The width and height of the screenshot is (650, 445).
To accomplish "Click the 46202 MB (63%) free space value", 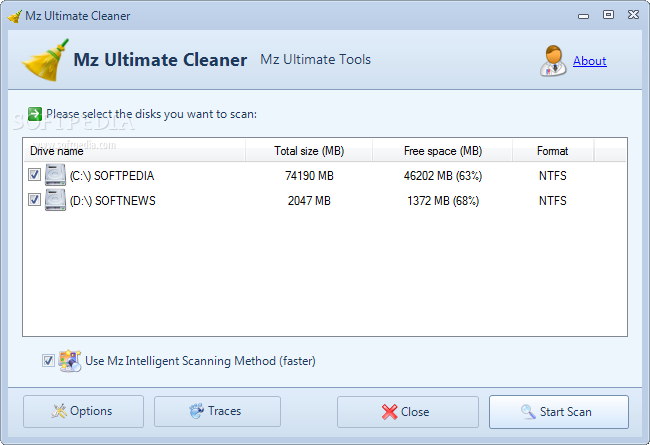I will (443, 176).
